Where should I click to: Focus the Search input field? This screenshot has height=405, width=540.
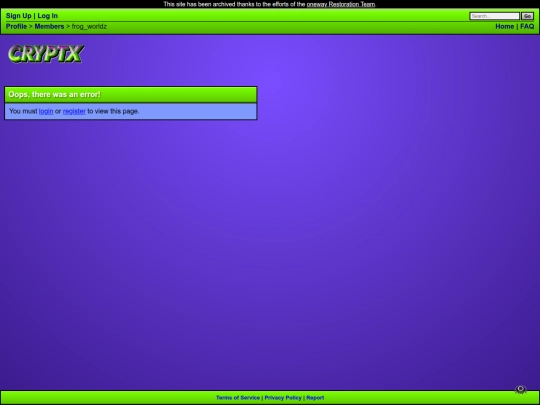(x=494, y=16)
